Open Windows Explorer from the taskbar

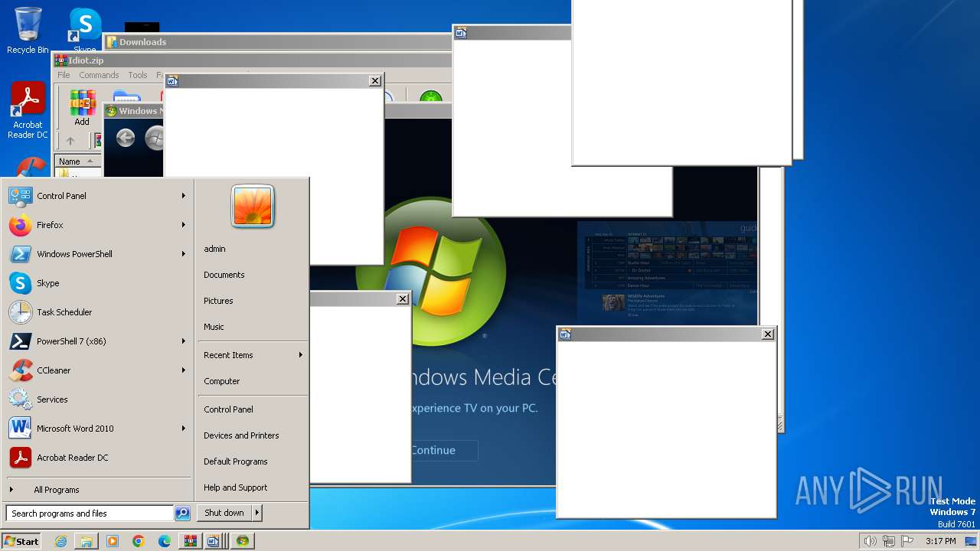pyautogui.click(x=87, y=541)
